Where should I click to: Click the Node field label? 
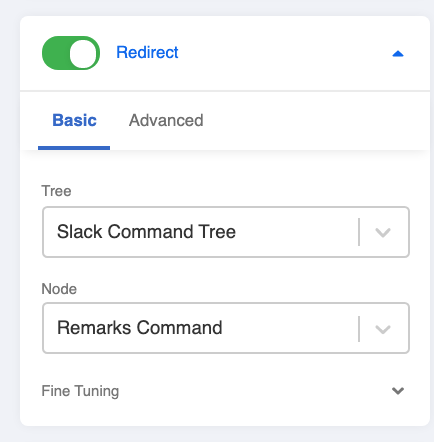click(59, 289)
